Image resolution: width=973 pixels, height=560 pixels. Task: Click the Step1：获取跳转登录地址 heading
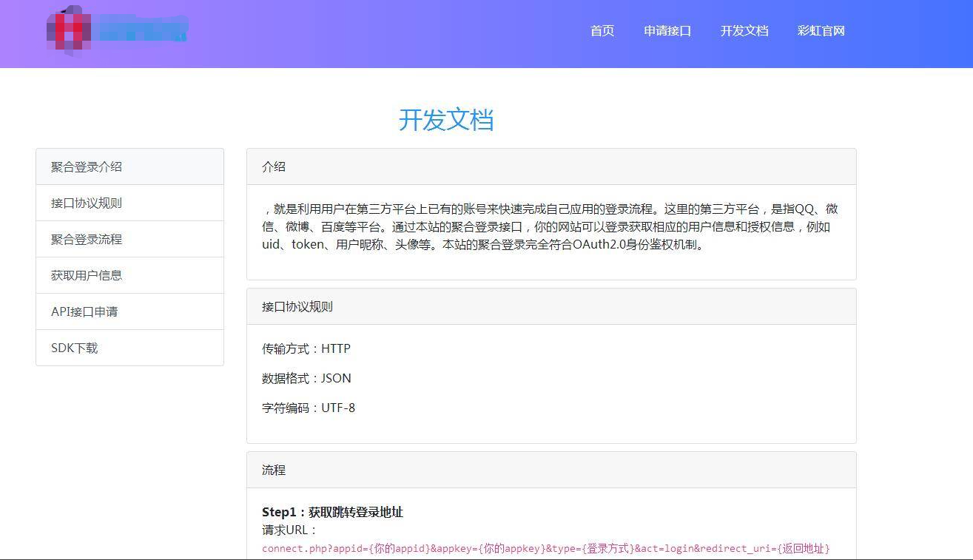click(332, 513)
